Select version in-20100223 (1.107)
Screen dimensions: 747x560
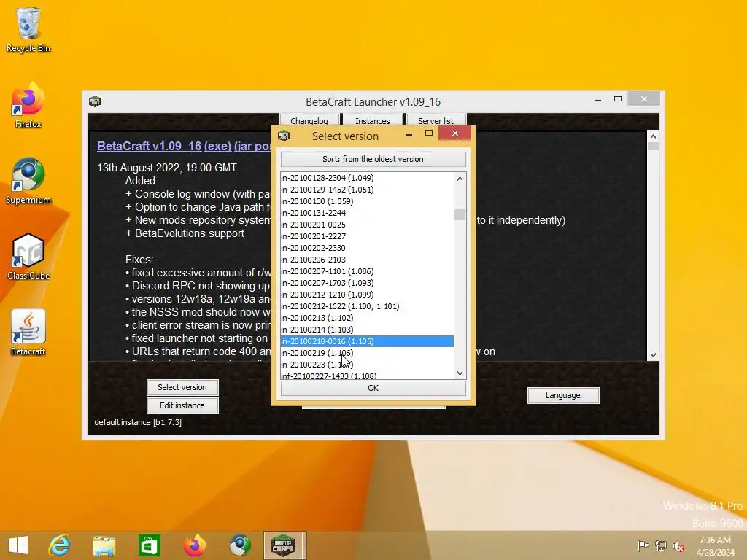(x=367, y=365)
